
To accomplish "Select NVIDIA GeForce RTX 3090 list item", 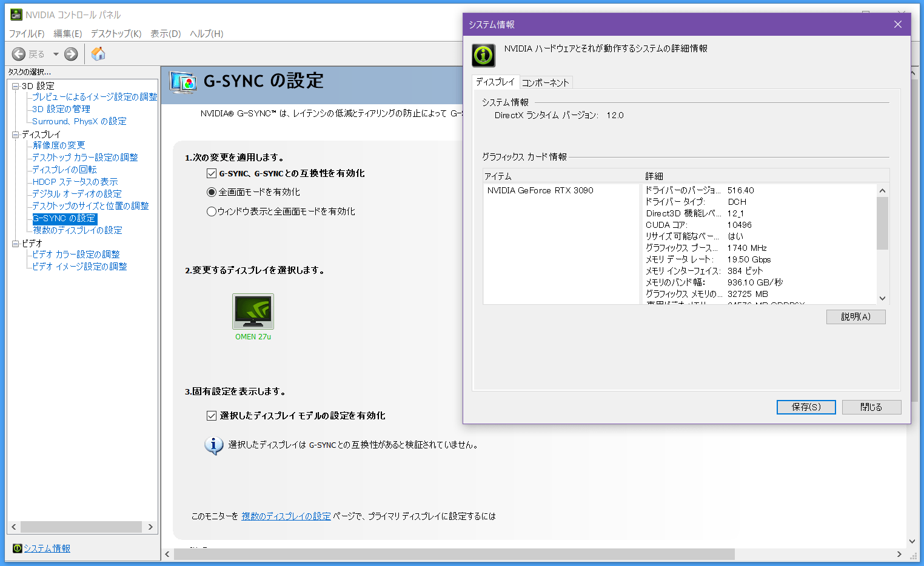I will [540, 190].
